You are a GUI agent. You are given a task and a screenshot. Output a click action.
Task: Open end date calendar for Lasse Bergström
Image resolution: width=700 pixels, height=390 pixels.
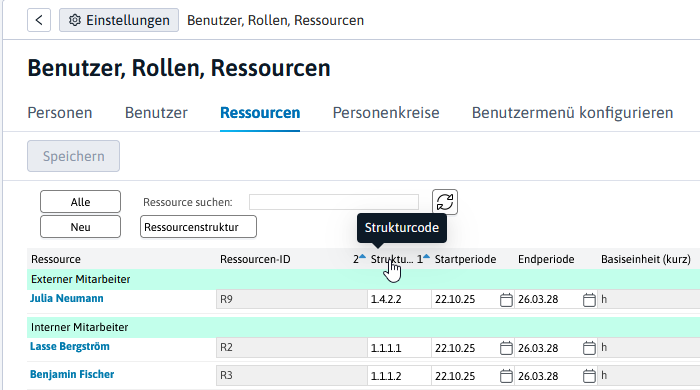point(589,348)
